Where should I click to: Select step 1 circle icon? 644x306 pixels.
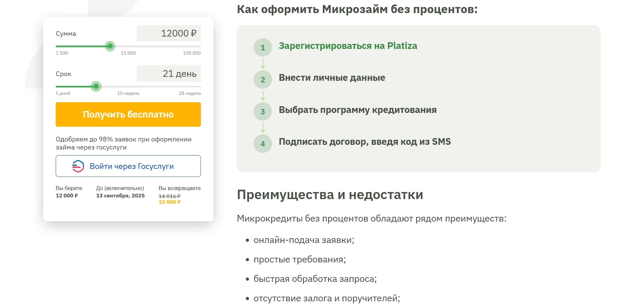(x=263, y=48)
